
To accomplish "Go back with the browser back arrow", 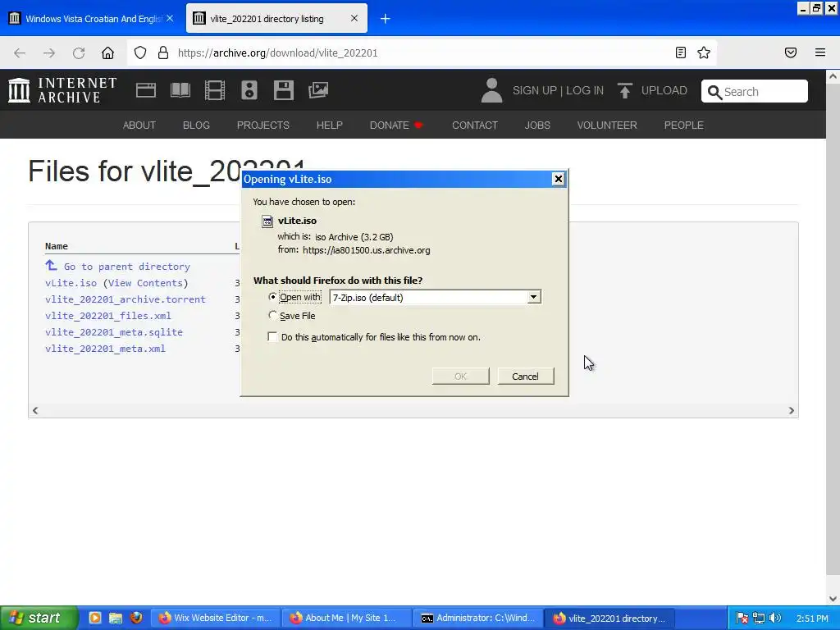I will tap(20, 52).
